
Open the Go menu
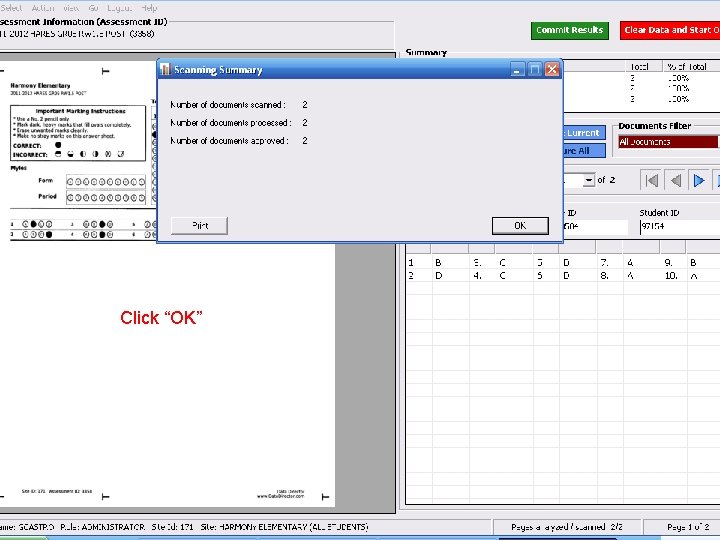(93, 8)
